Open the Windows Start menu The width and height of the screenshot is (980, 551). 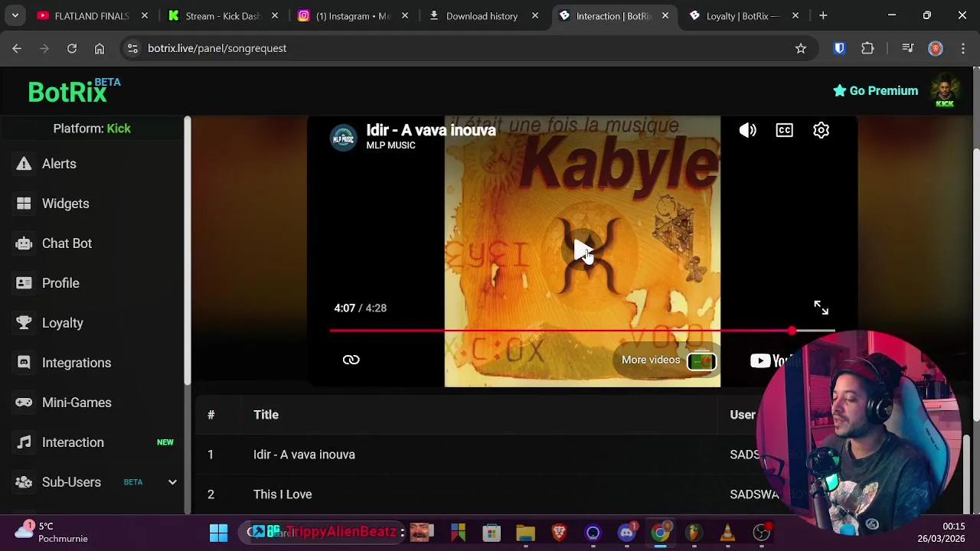point(218,533)
